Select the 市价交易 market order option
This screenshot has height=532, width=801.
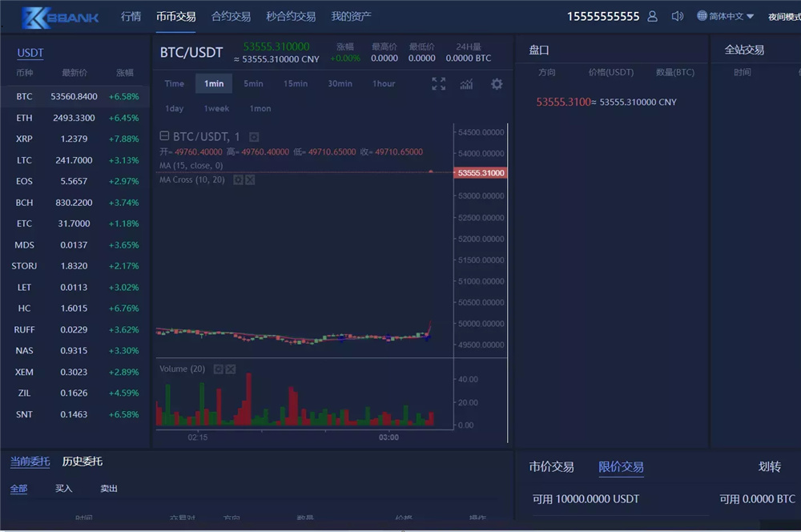(x=551, y=467)
